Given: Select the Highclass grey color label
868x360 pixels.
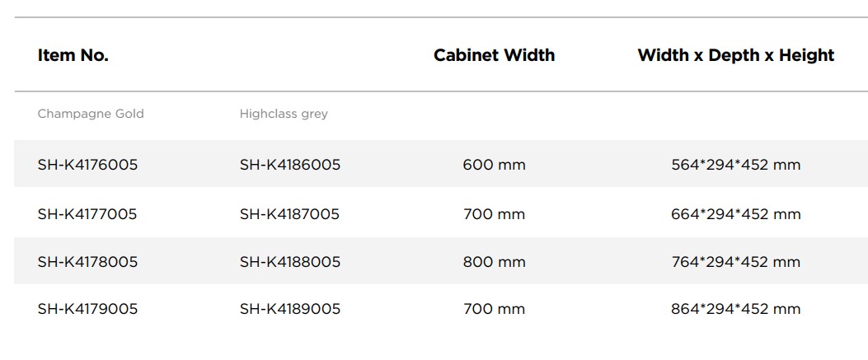Looking at the screenshot, I should click(284, 114).
